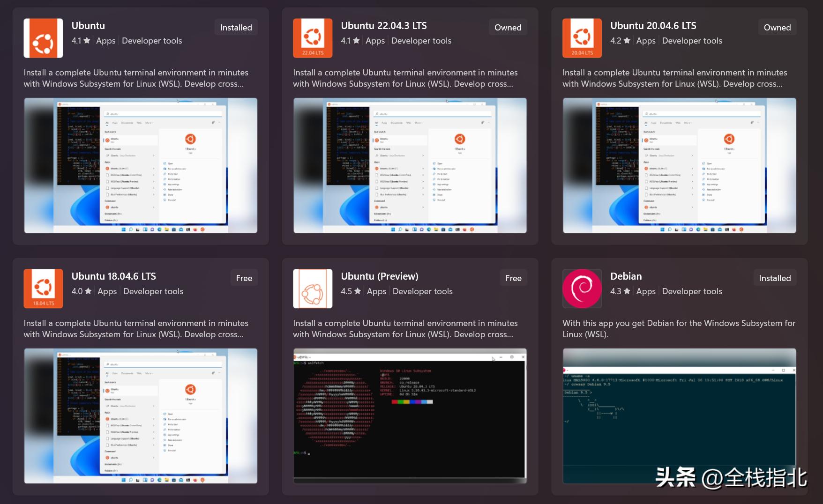Click "Developer tools" on Ubuntu 18.04.6 LTS
The height and width of the screenshot is (504, 823).
(x=153, y=291)
